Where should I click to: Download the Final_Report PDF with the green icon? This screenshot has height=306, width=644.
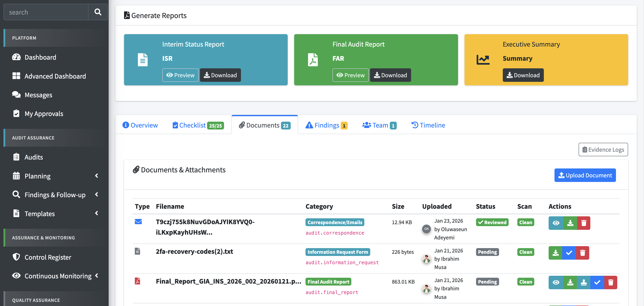pyautogui.click(x=570, y=282)
